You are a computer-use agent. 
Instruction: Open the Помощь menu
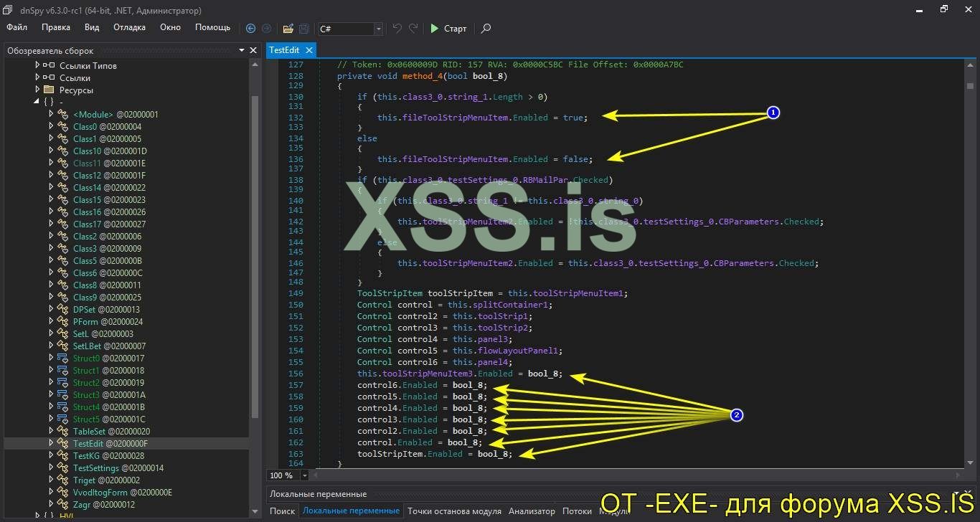(x=213, y=27)
